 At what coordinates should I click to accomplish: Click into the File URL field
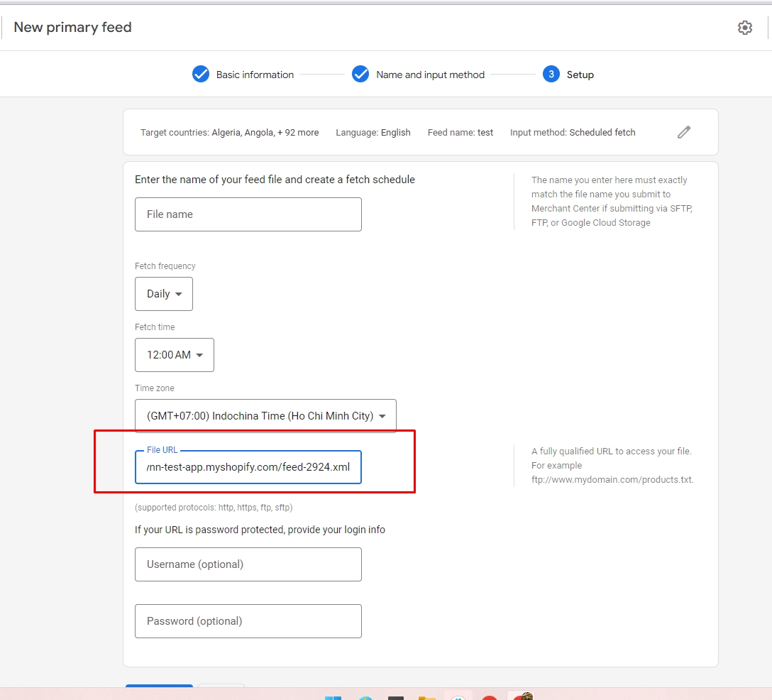click(x=248, y=467)
